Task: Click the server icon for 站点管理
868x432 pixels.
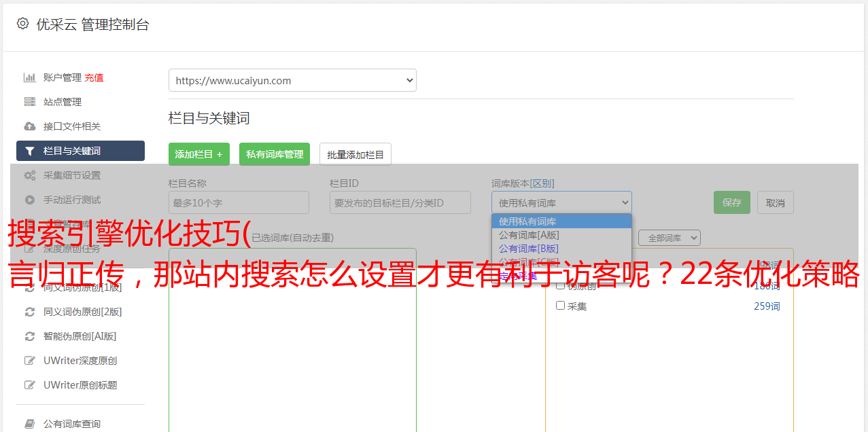Action: click(x=30, y=102)
